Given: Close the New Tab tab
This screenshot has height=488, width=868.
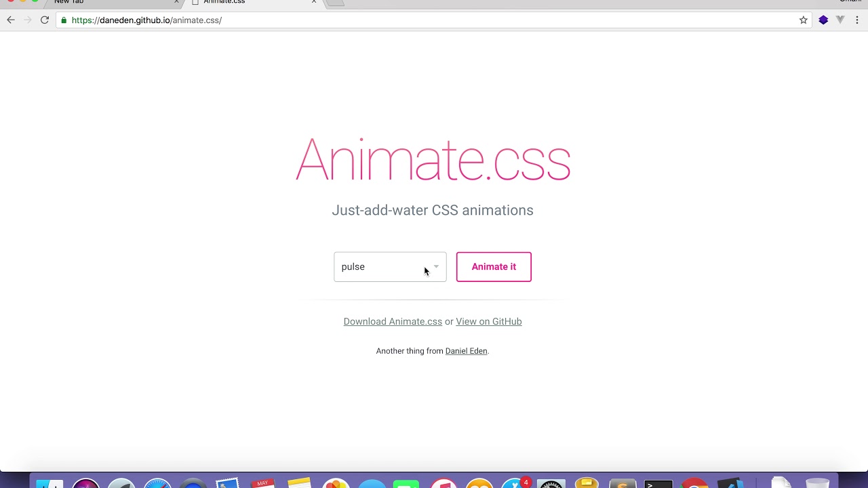Looking at the screenshot, I should coord(176,2).
